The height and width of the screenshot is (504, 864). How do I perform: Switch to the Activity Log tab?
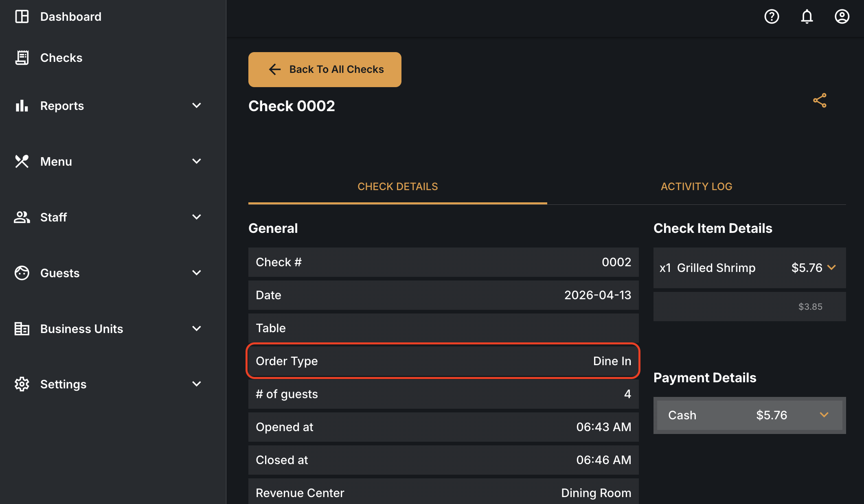697,186
